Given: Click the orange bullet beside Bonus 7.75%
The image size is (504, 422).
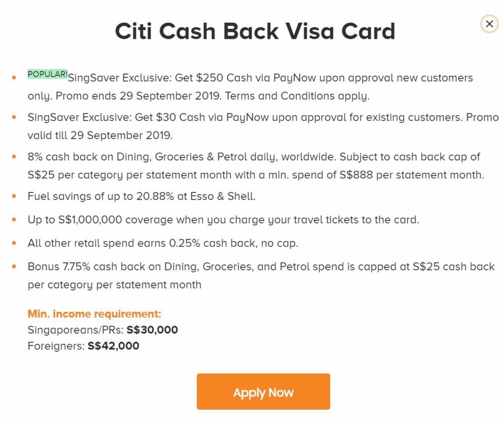Looking at the screenshot, I should click(14, 267).
